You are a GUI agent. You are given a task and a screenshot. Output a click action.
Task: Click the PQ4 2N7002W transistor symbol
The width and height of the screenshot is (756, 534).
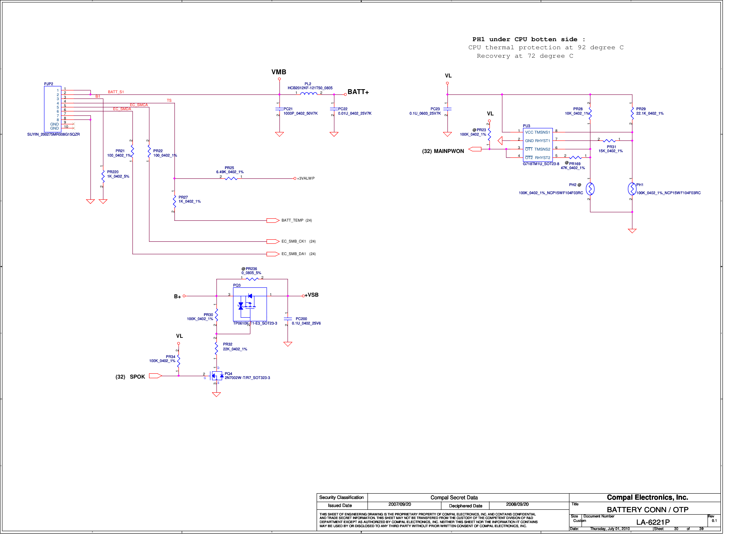(x=216, y=376)
